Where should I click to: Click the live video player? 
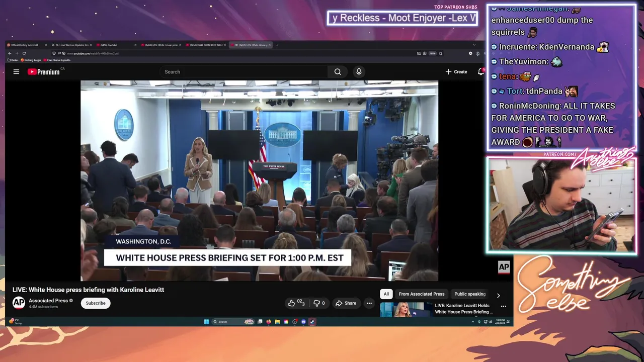[259, 181]
